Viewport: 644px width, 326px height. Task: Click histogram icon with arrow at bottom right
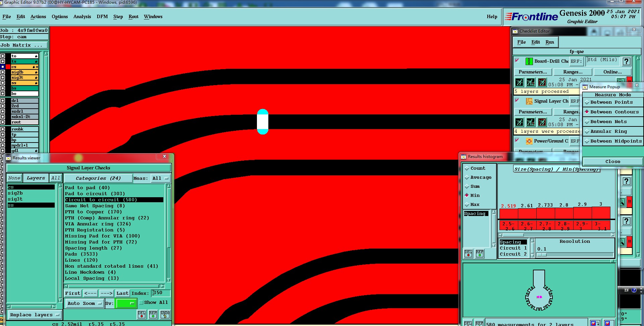click(x=595, y=323)
